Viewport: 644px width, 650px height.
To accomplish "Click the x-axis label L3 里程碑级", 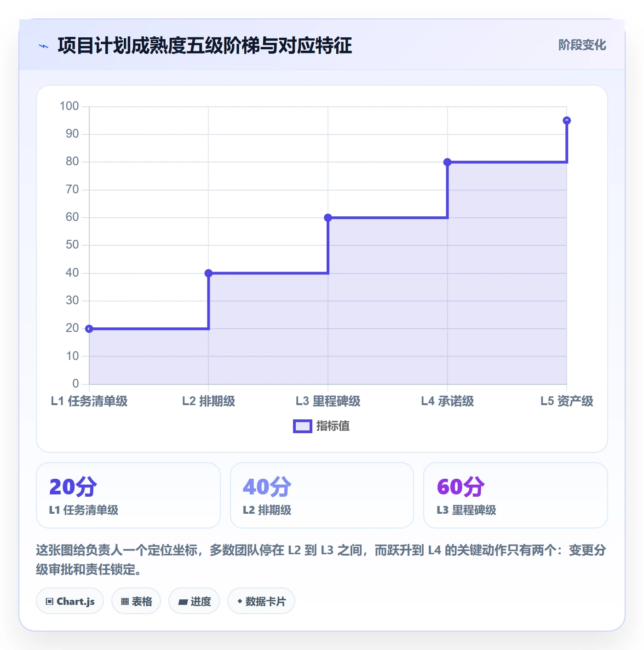I will (x=328, y=401).
